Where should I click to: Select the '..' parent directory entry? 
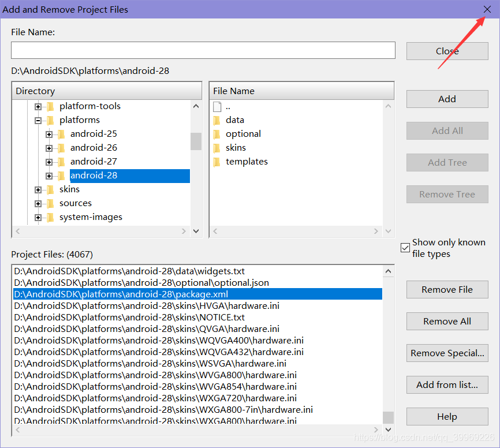click(x=227, y=106)
